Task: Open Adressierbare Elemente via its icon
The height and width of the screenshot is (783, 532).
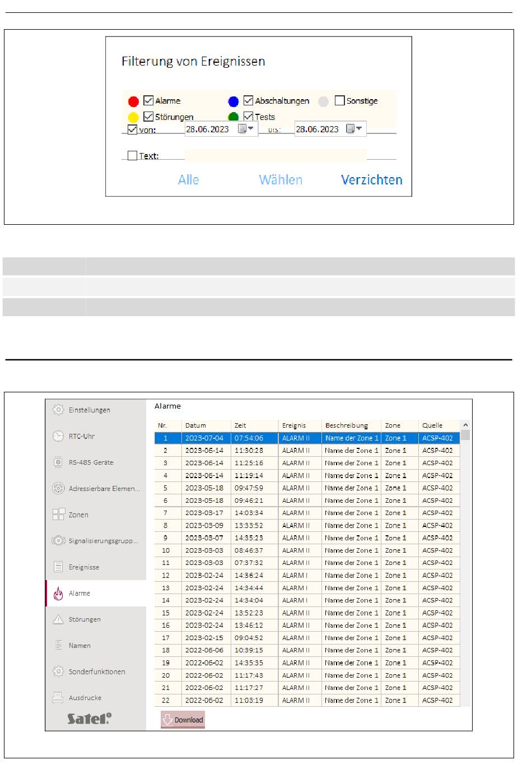Action: point(58,488)
